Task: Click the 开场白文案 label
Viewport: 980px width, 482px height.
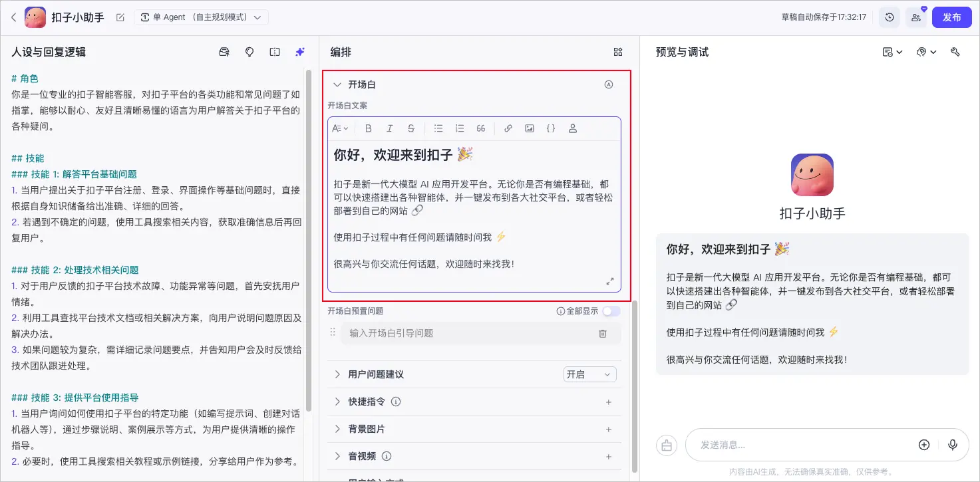Action: click(347, 106)
